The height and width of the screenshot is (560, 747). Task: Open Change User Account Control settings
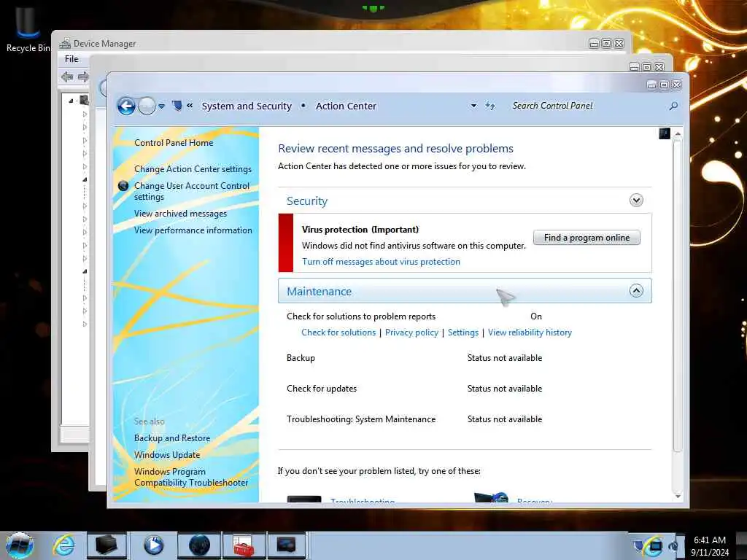192,191
